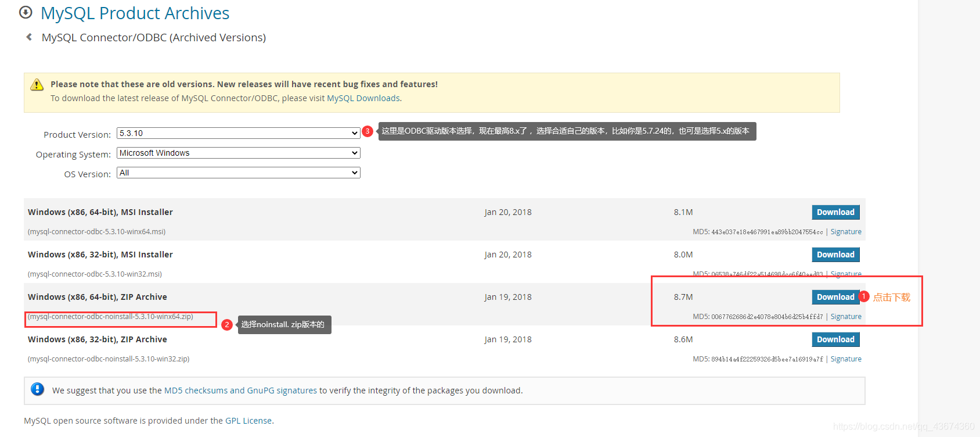Click the Operating System label
Viewport: 980px width, 437px height.
[73, 155]
